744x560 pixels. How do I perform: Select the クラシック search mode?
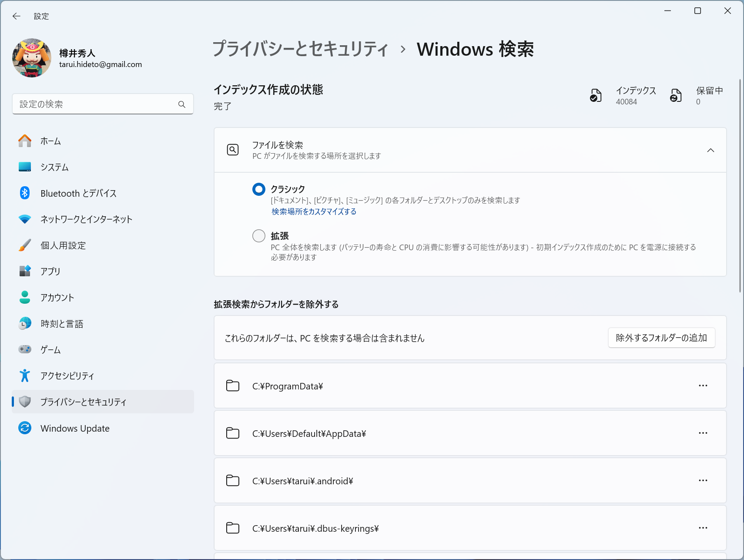[258, 189]
